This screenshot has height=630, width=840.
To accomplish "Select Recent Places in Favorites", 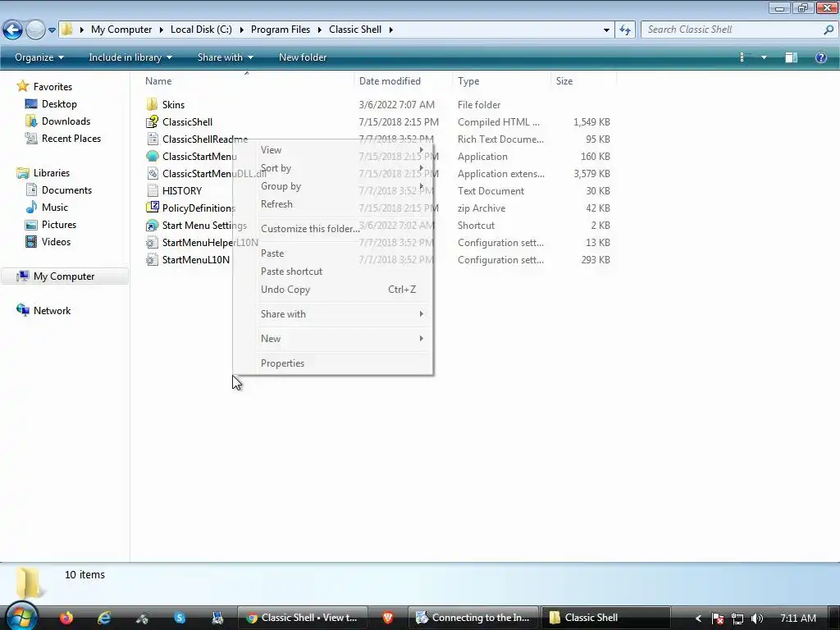I will click(x=71, y=138).
